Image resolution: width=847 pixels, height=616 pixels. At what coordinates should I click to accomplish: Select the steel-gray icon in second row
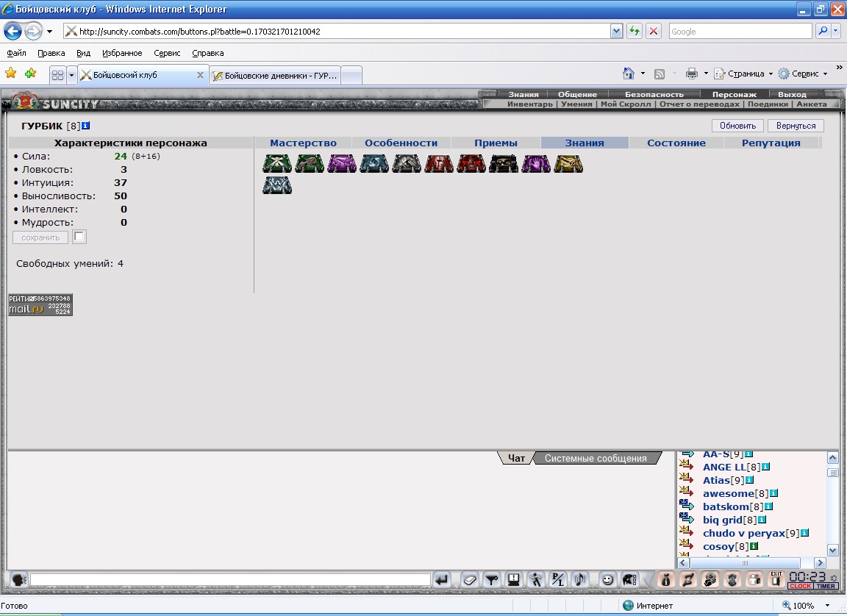tap(277, 185)
